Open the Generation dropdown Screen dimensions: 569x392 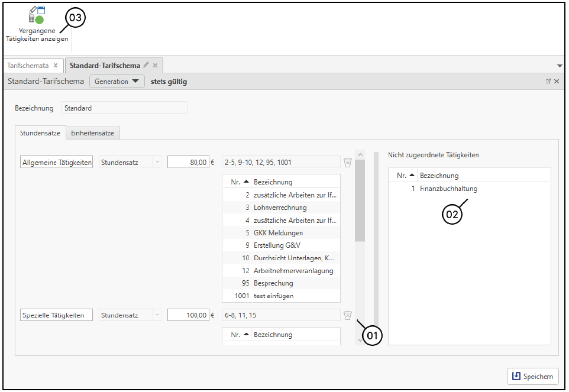click(117, 82)
